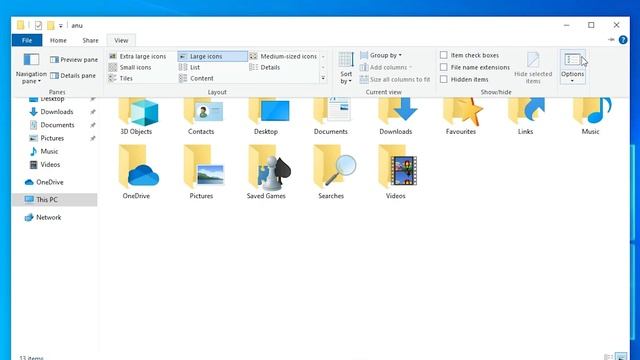This screenshot has width=640, height=360.
Task: Select the Videos folder icon in file pane
Action: point(396,171)
